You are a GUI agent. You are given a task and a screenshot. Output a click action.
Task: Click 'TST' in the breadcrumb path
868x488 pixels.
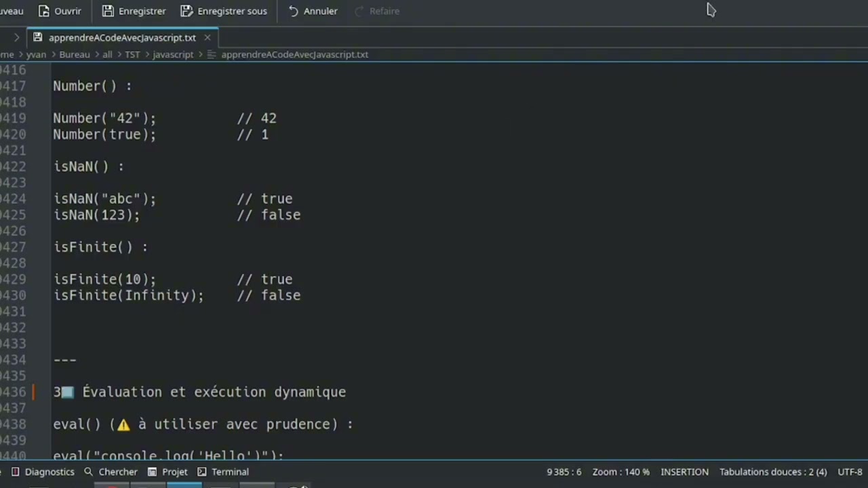[x=132, y=54]
